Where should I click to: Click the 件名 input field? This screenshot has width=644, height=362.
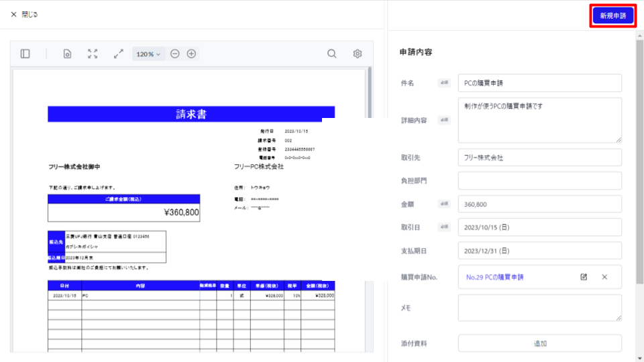539,83
